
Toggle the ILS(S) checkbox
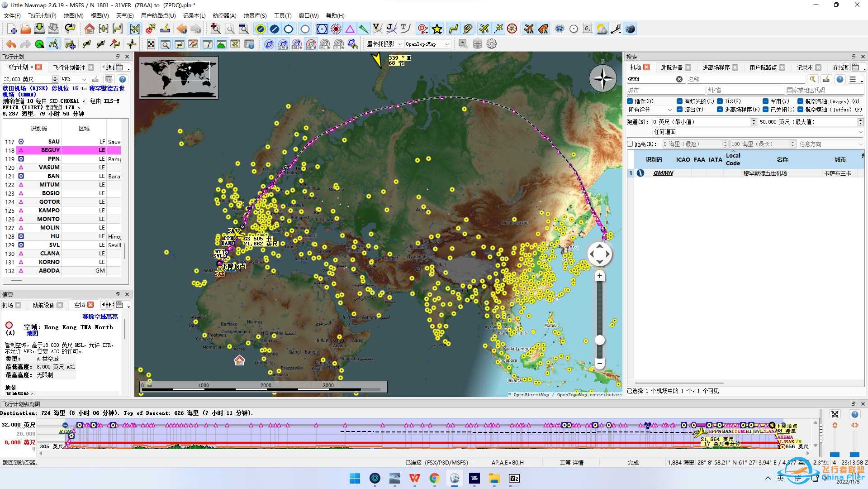(x=720, y=101)
